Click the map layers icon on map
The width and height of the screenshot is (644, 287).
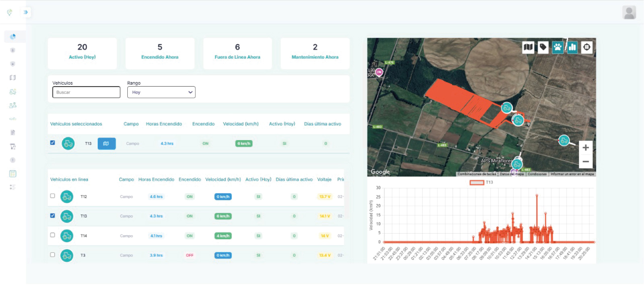pyautogui.click(x=528, y=47)
